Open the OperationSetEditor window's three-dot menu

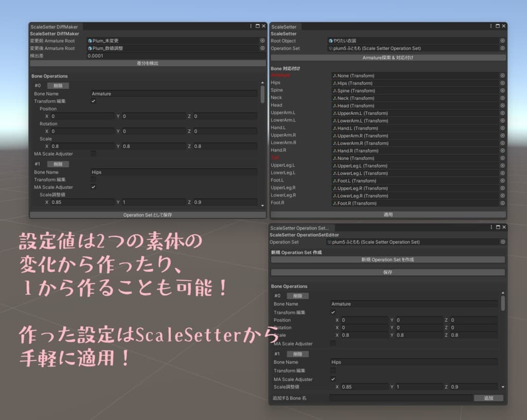tap(491, 227)
